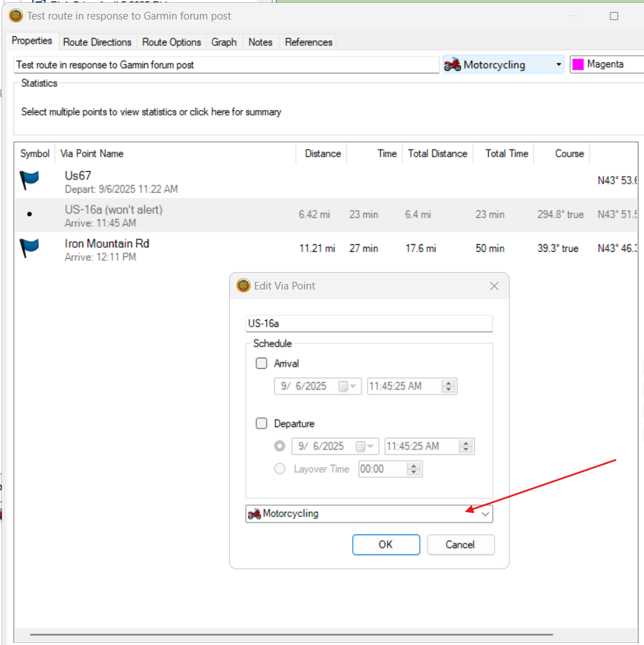Click the motorcycle icon in the via point activity selector

pos(254,513)
